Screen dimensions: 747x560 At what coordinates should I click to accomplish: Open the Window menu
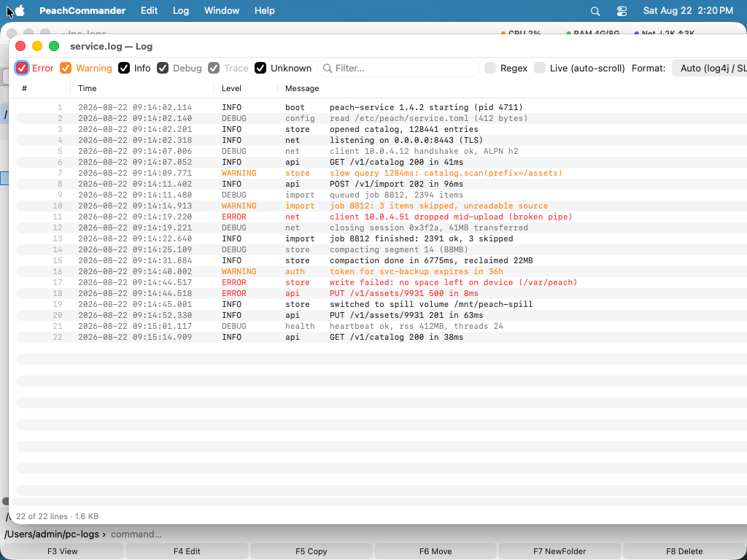tap(222, 10)
